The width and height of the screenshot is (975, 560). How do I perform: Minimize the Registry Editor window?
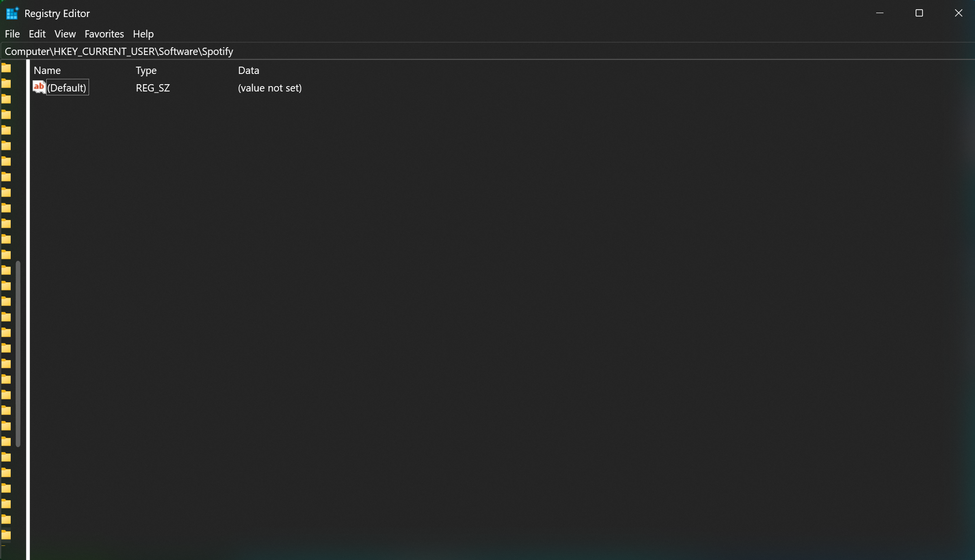pyautogui.click(x=880, y=13)
